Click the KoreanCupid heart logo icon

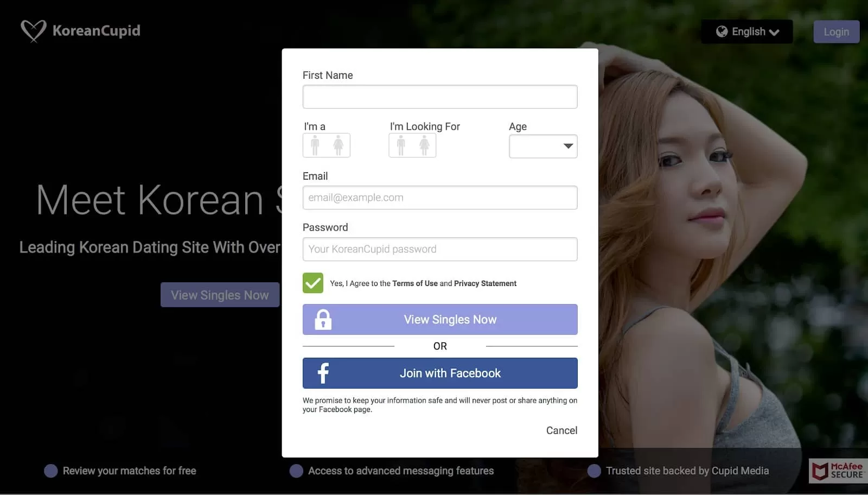coord(33,30)
